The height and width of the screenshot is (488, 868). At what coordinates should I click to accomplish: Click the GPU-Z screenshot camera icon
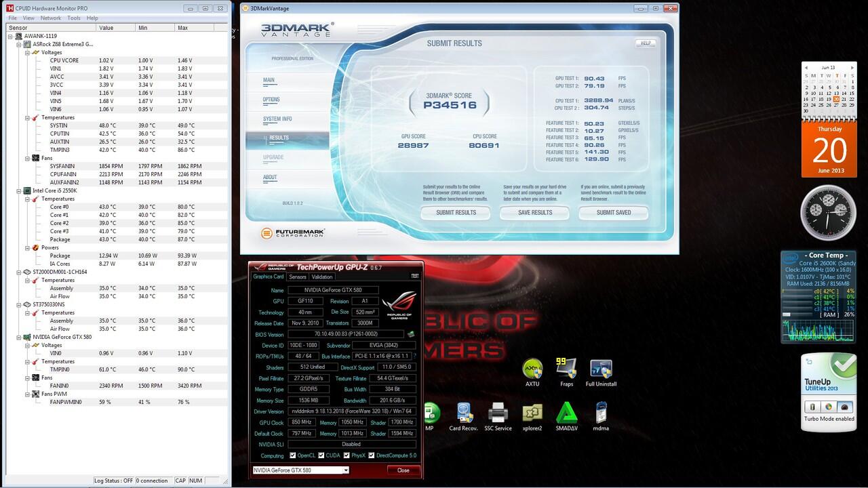(x=414, y=277)
